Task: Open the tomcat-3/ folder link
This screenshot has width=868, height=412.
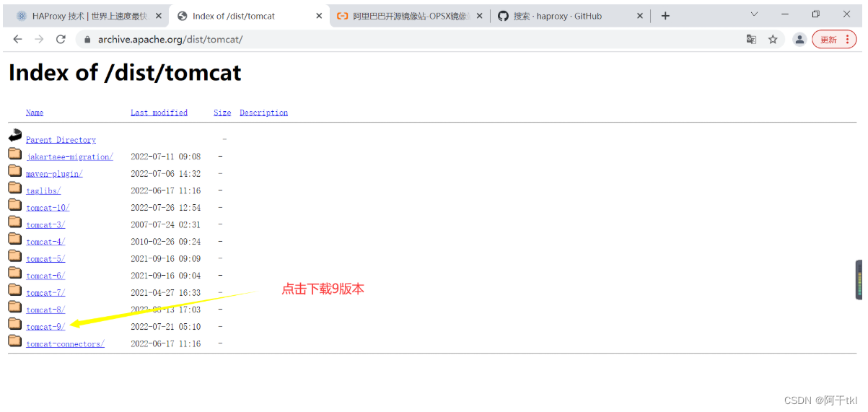Action: click(x=45, y=225)
